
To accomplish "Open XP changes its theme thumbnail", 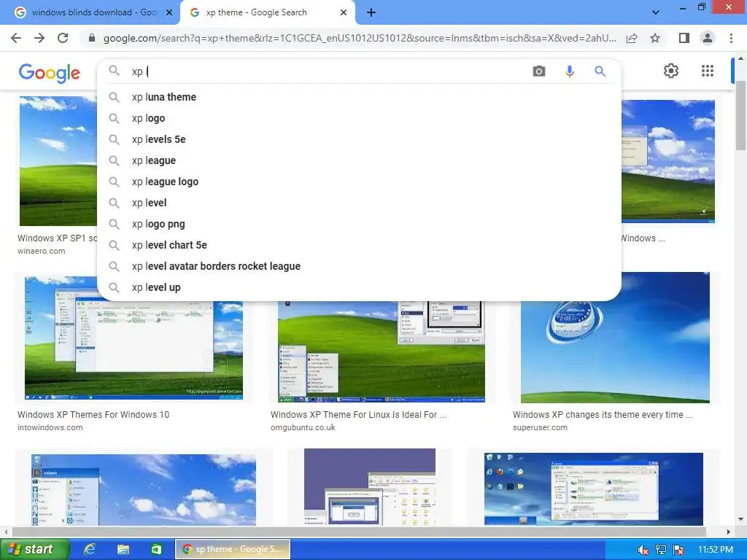I will pyautogui.click(x=615, y=338).
